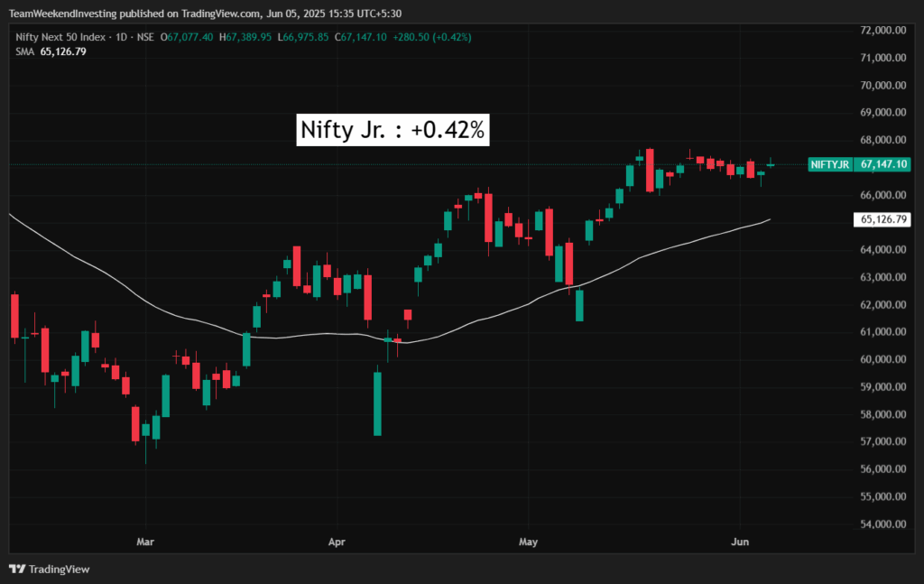
Task: Click the Mar label on time axis
Action: click(x=145, y=541)
